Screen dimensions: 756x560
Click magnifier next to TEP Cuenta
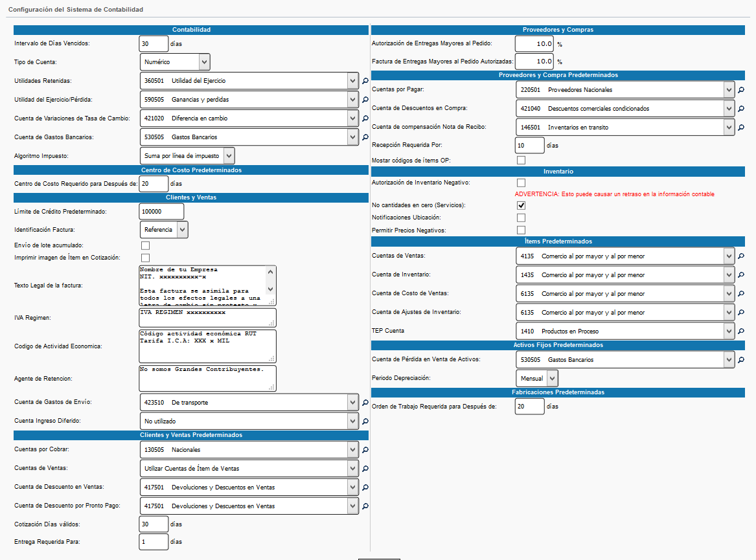tap(741, 331)
